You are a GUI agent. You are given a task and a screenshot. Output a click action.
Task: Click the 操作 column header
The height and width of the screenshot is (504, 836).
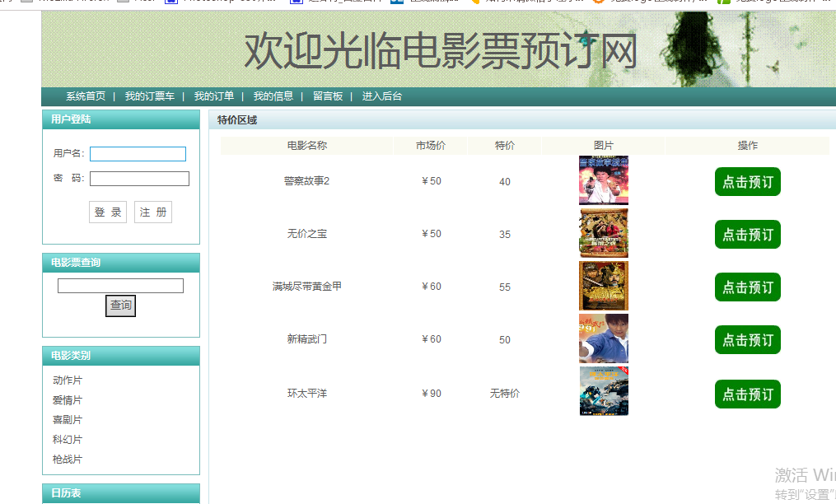click(x=748, y=146)
